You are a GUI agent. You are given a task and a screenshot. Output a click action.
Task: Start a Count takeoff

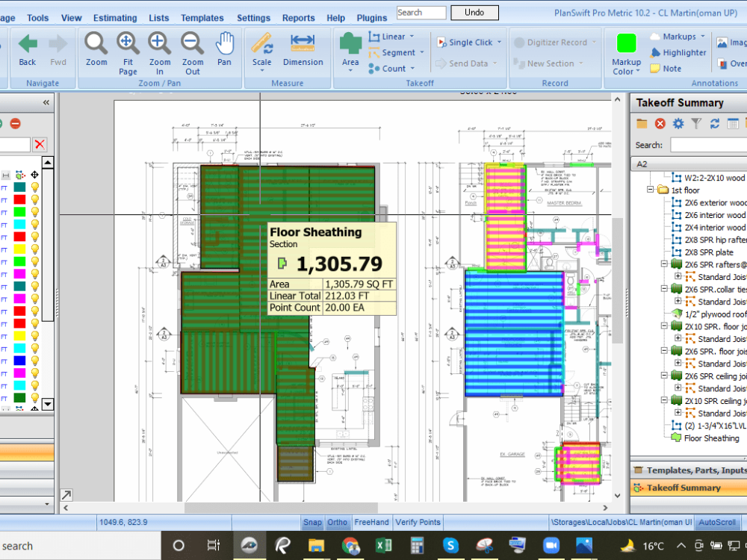(x=387, y=69)
